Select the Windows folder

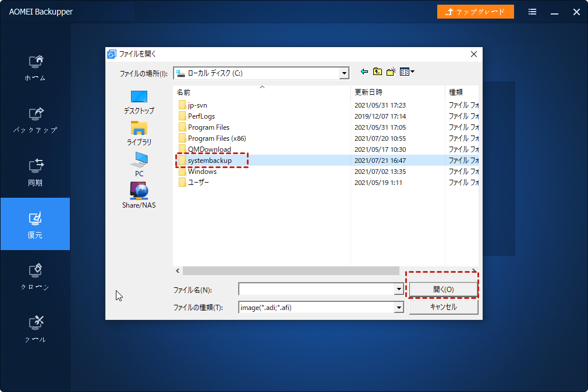pos(197,171)
